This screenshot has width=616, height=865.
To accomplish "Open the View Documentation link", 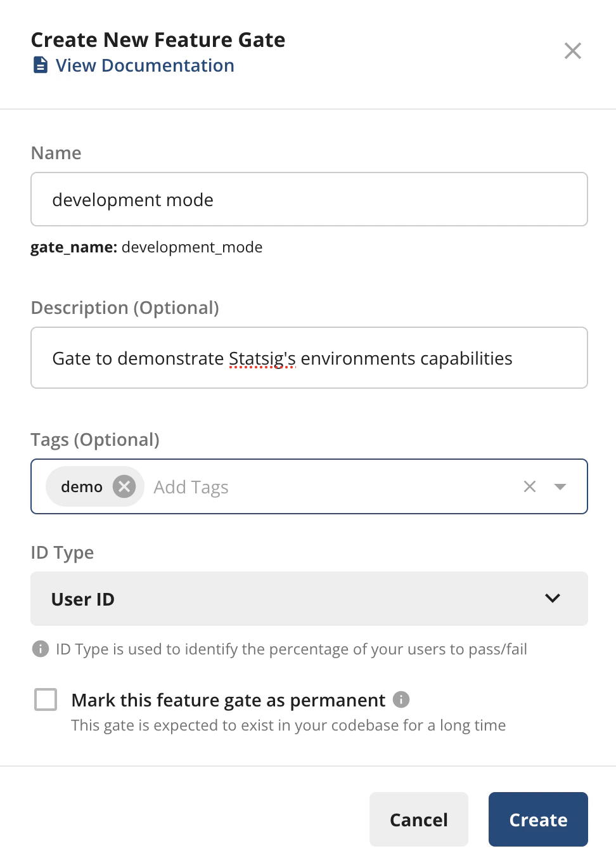I will [144, 65].
